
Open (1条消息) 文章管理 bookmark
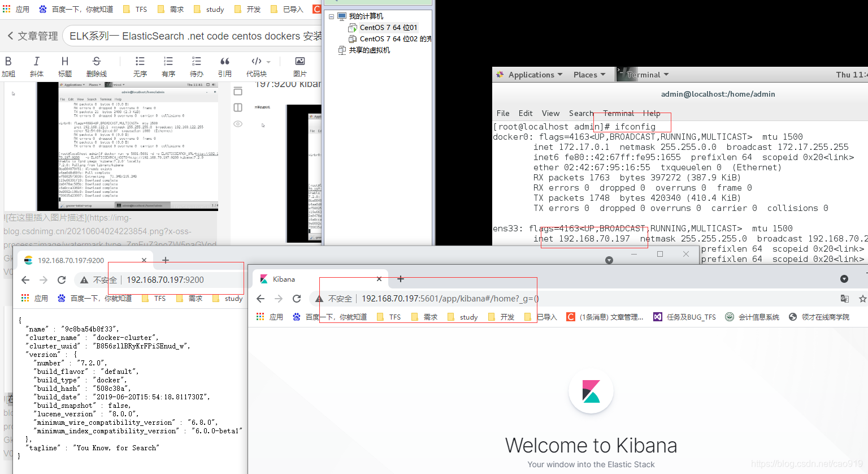605,317
